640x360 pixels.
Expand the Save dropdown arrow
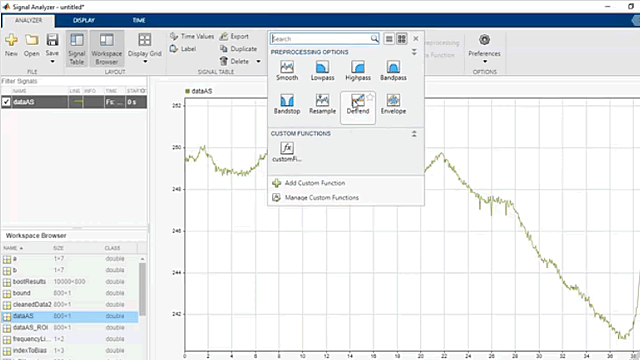tap(52, 62)
